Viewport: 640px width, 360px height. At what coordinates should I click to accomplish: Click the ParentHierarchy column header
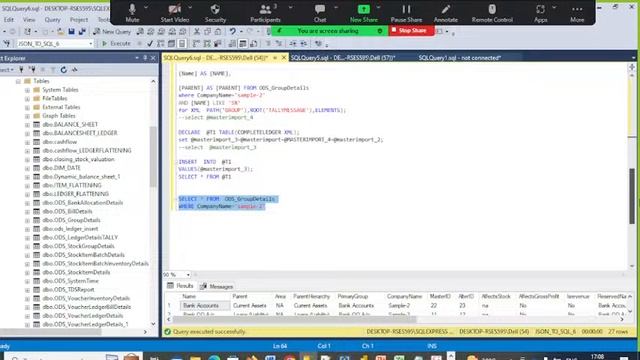(311, 296)
